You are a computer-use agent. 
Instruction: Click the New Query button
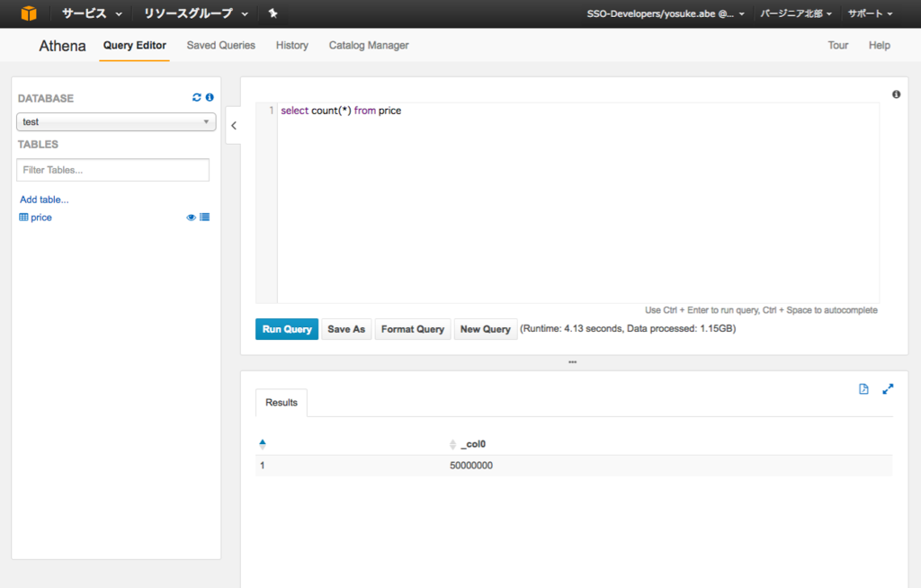(485, 329)
